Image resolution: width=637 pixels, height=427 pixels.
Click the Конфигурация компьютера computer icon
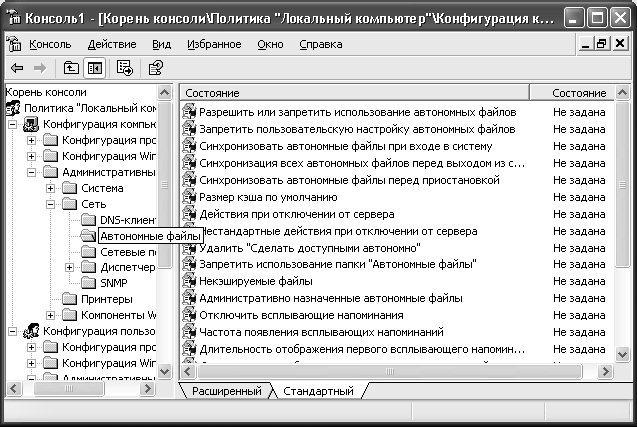[31, 124]
